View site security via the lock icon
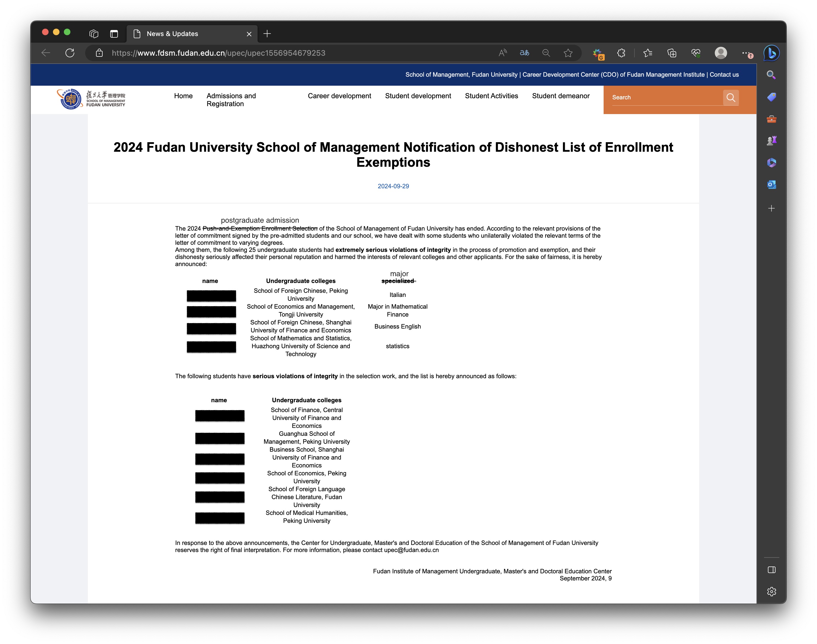817x644 pixels. [x=99, y=53]
